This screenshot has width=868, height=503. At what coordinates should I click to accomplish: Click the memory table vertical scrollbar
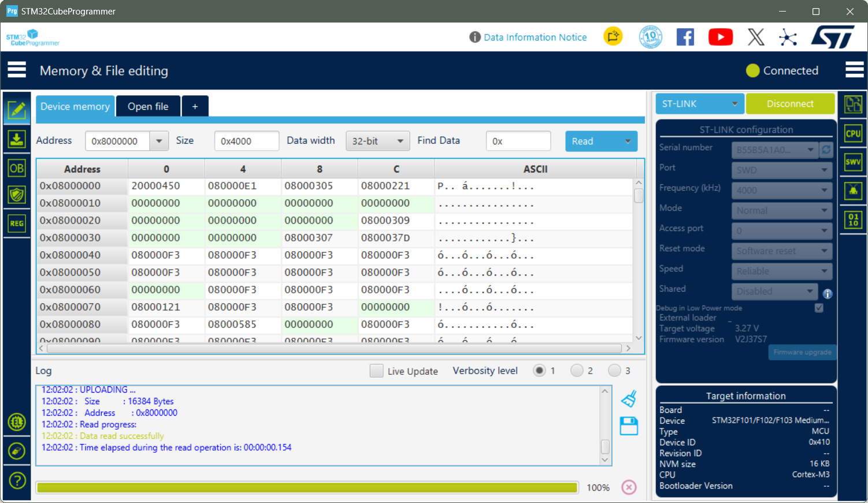pos(639,260)
